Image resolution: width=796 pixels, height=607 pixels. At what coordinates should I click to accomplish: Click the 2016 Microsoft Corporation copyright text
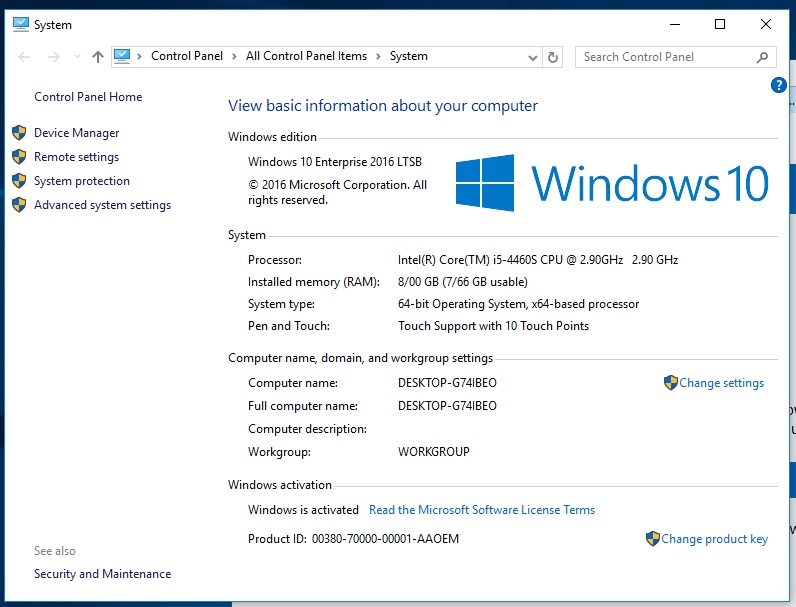pyautogui.click(x=337, y=192)
